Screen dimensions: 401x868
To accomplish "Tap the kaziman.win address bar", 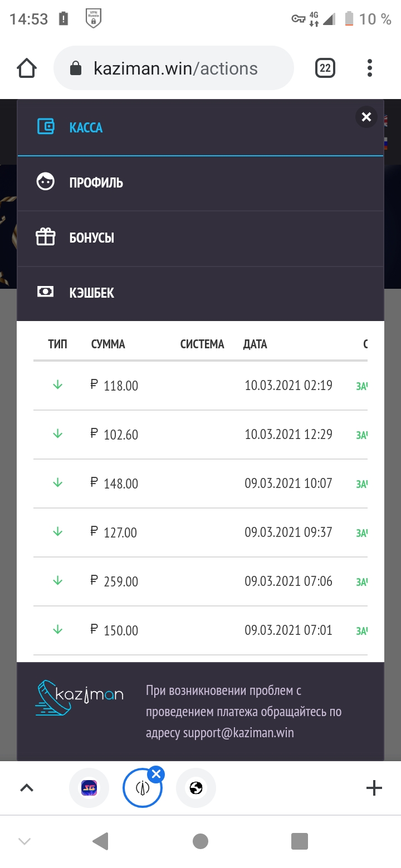I will tap(175, 68).
